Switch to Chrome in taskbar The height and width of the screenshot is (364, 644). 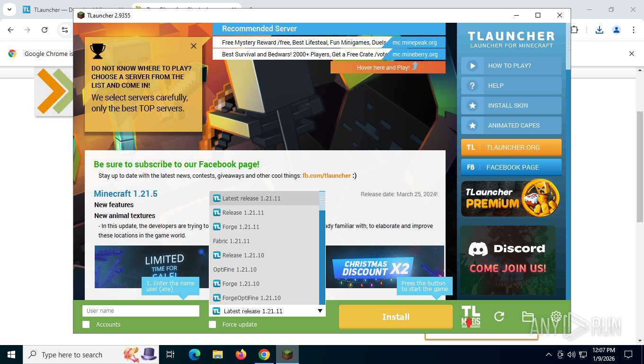point(264,355)
